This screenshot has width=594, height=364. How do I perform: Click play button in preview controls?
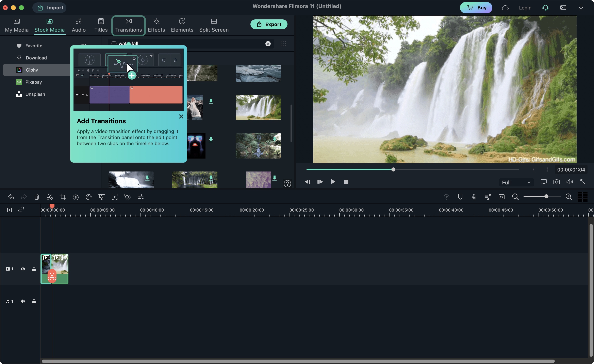pyautogui.click(x=333, y=182)
